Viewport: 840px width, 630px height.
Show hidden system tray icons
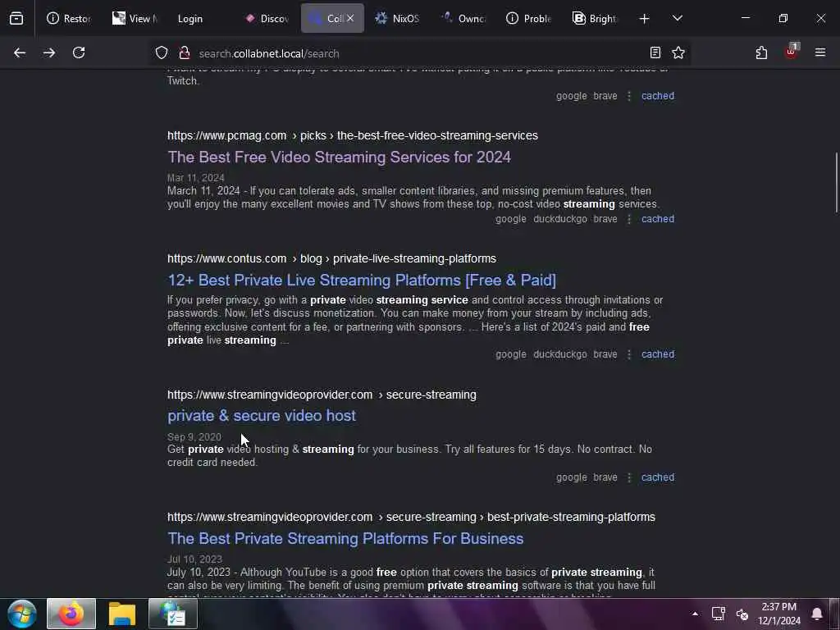click(695, 614)
